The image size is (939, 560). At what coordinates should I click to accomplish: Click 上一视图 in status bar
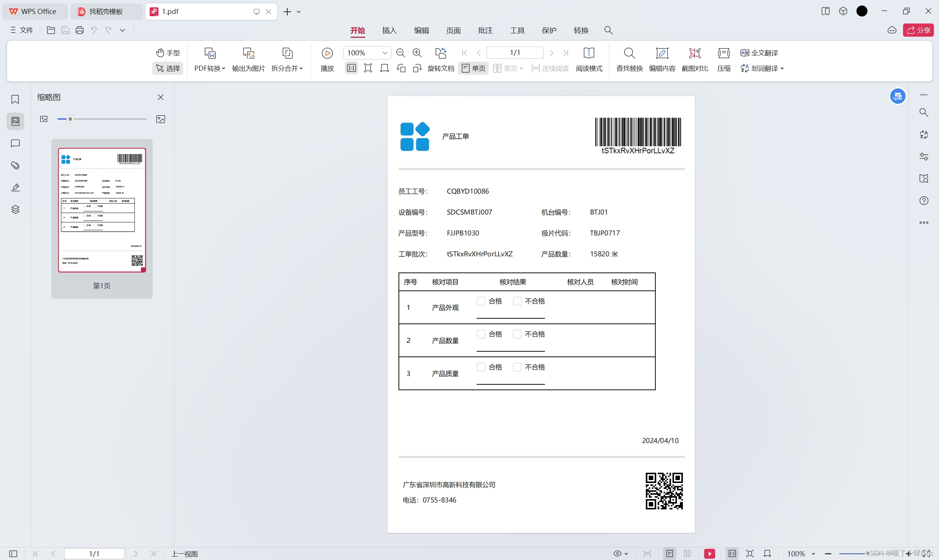185,554
